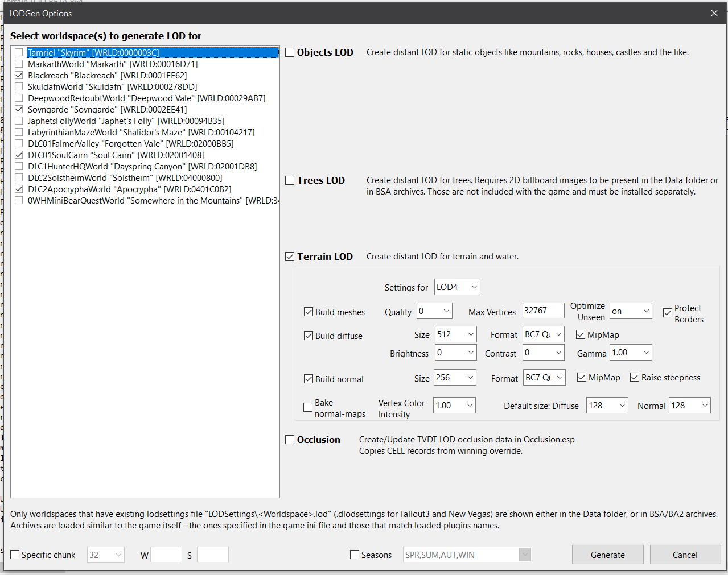
Task: Open the Default size Normal 128 dropdown
Action: (x=689, y=406)
